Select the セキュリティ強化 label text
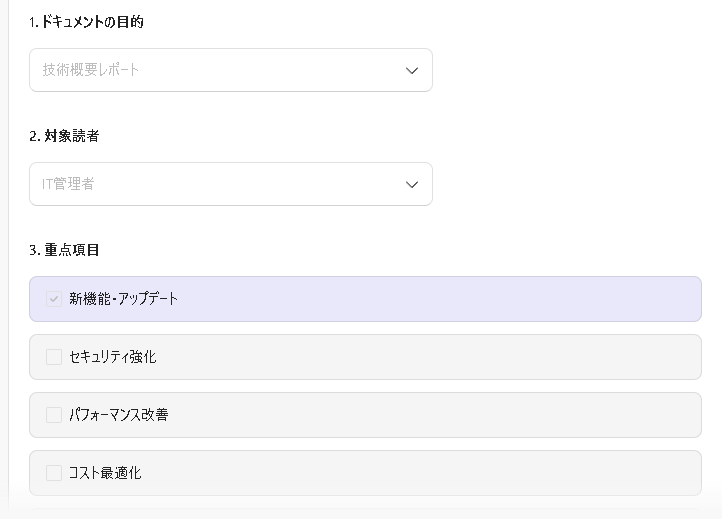This screenshot has height=519, width=722. (x=112, y=357)
